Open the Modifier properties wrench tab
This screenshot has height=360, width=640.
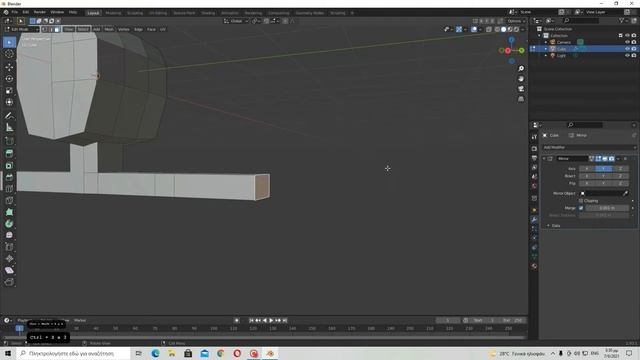[534, 220]
